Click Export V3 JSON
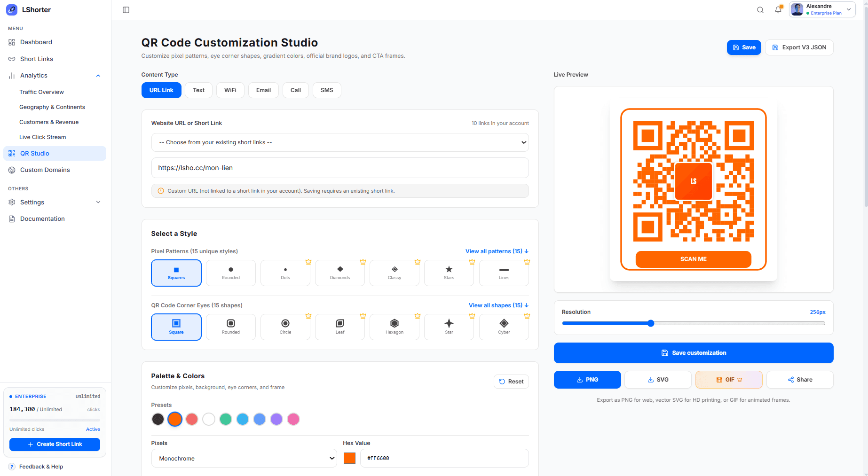 pyautogui.click(x=799, y=47)
